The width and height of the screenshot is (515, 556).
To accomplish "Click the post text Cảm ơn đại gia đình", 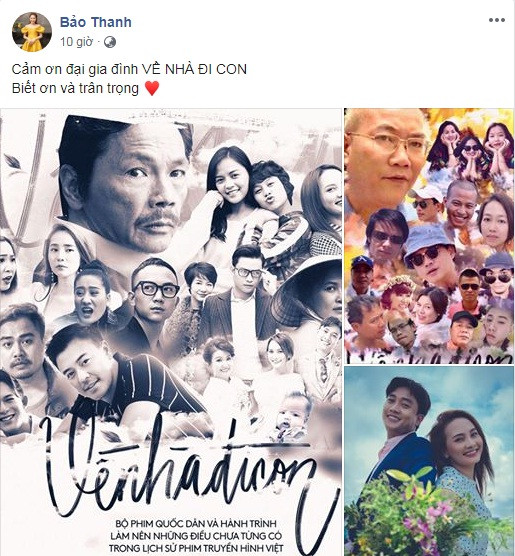I will click(x=74, y=69).
